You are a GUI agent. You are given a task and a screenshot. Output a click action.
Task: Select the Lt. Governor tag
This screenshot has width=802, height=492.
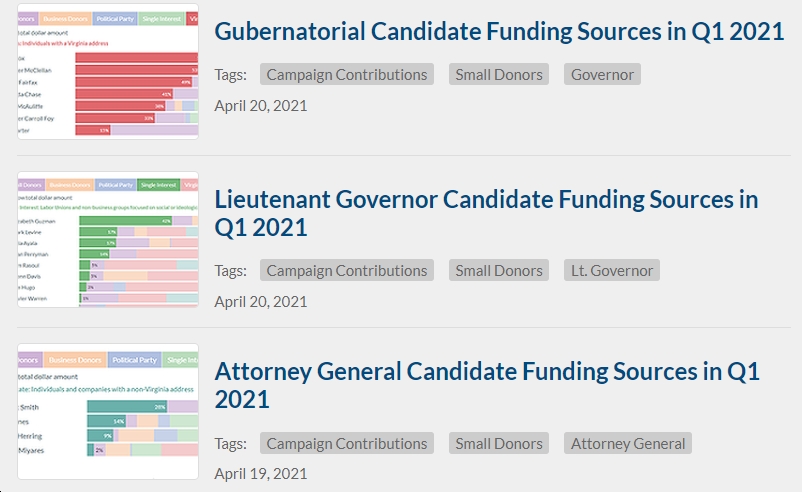(612, 271)
